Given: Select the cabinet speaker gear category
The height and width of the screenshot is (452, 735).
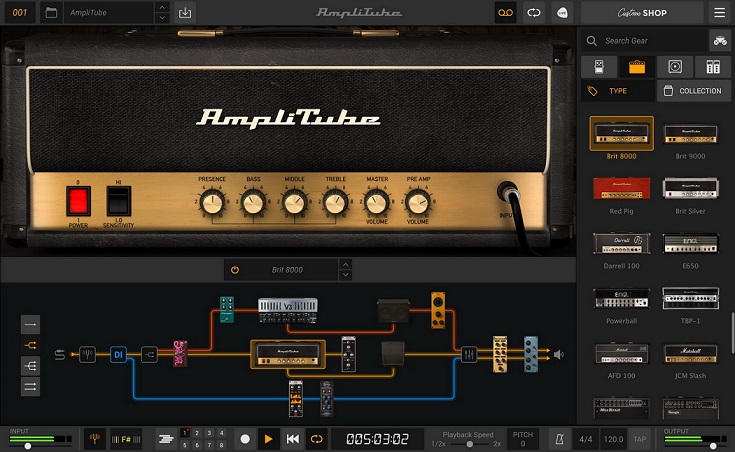Looking at the screenshot, I should (675, 67).
